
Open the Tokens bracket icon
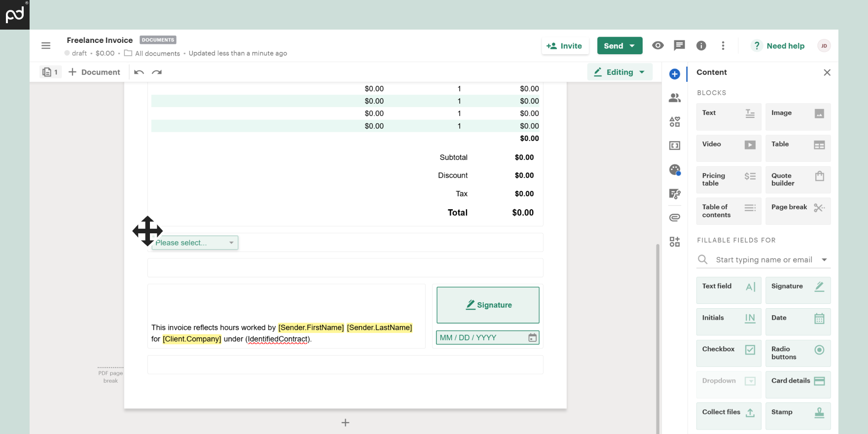(x=675, y=145)
